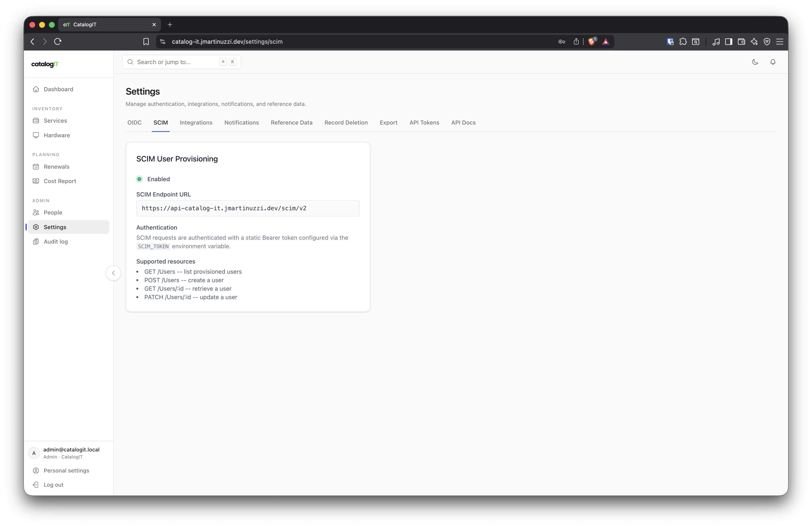Open the browser wallet icon
This screenshot has width=812, height=527.
point(741,42)
